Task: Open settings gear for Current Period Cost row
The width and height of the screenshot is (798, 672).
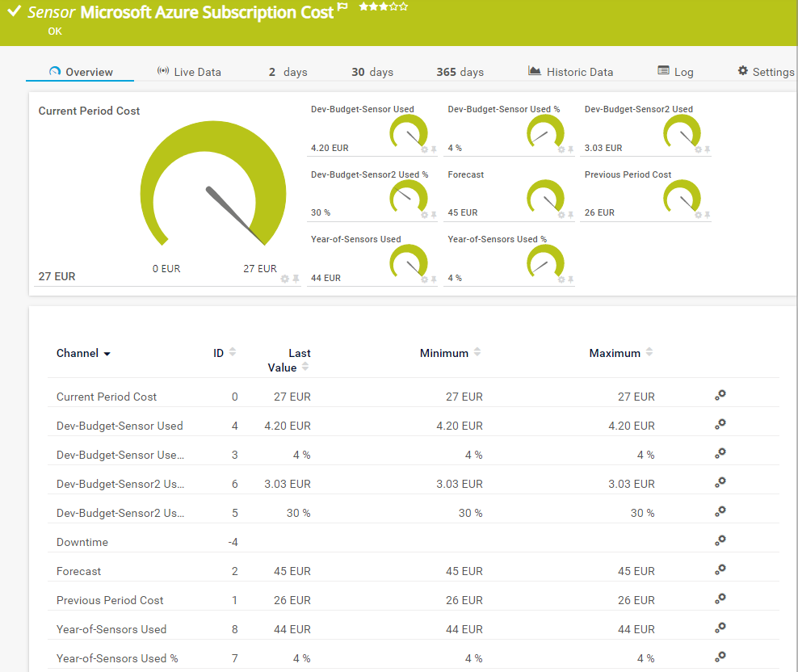Action: coord(720,395)
